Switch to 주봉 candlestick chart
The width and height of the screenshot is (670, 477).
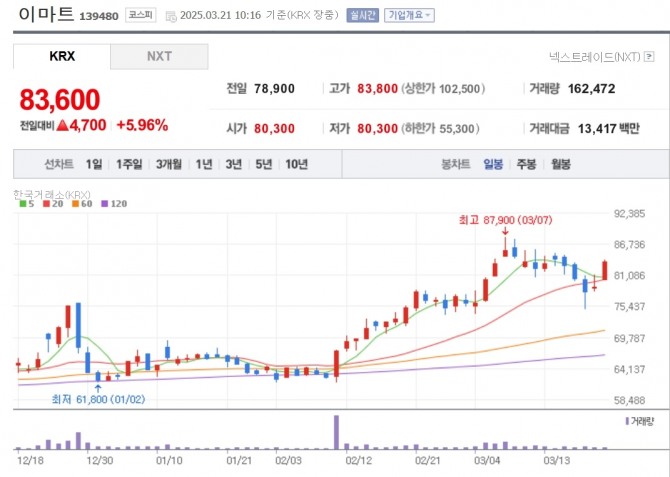coord(526,164)
